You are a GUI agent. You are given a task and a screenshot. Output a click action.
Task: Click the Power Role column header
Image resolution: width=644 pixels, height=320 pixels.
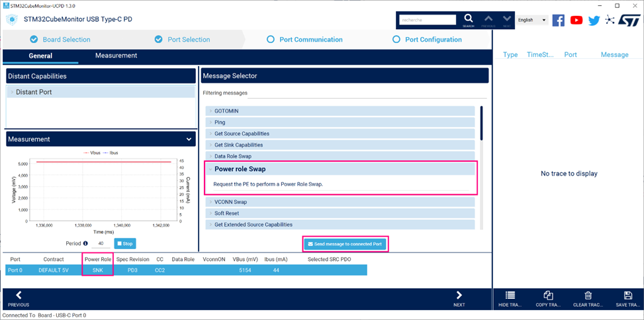click(x=98, y=260)
